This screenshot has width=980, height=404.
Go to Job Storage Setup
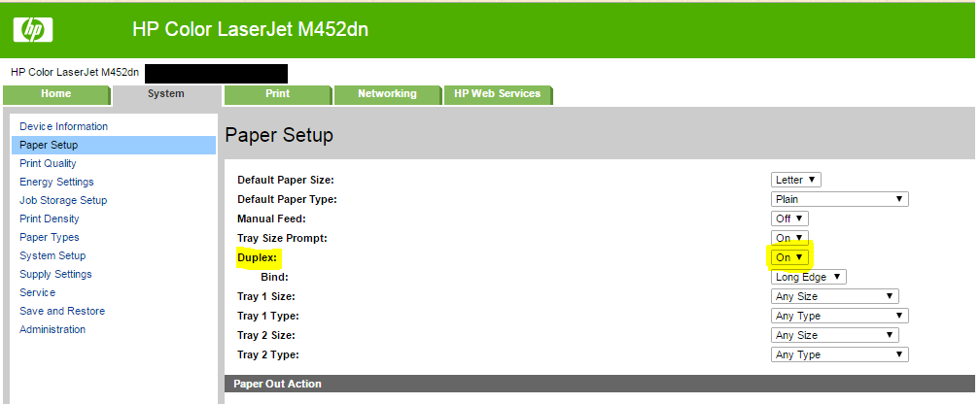(63, 200)
